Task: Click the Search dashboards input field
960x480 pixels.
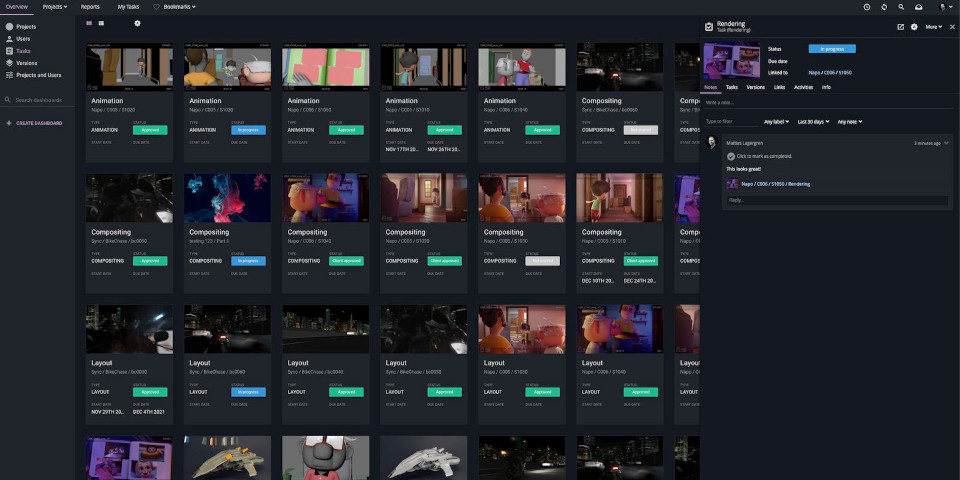Action: (38, 100)
